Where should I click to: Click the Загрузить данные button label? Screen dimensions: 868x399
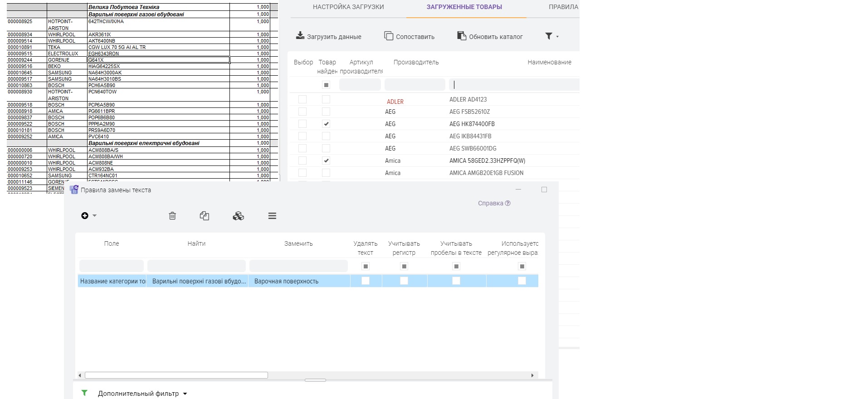tap(334, 37)
